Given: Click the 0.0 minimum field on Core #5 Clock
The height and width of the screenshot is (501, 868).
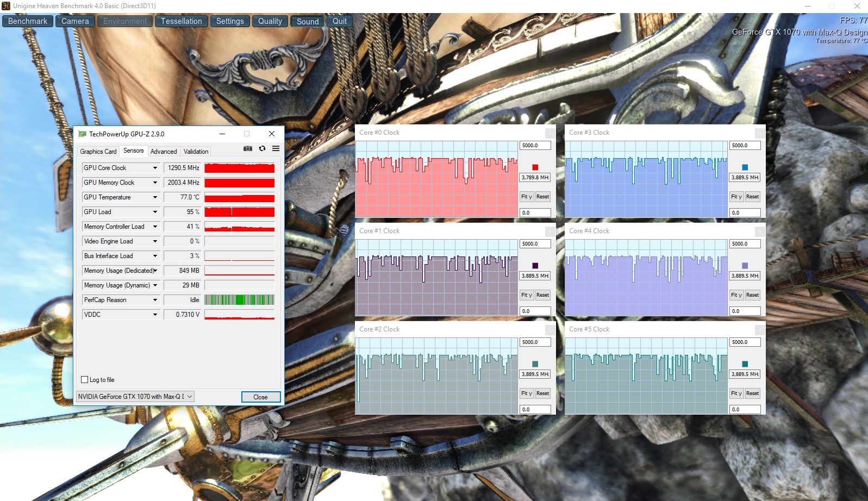Looking at the screenshot, I should (x=745, y=410).
